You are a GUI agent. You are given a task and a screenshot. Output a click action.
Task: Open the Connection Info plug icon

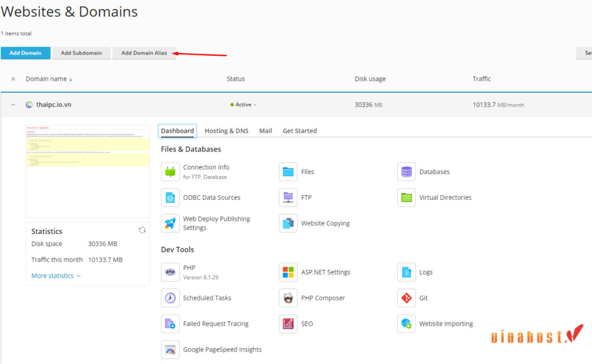pos(170,172)
